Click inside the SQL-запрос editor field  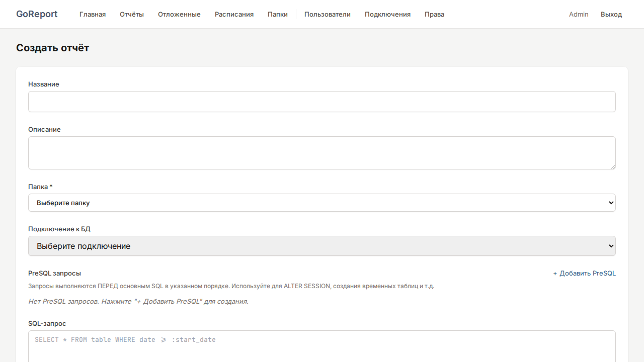322,346
